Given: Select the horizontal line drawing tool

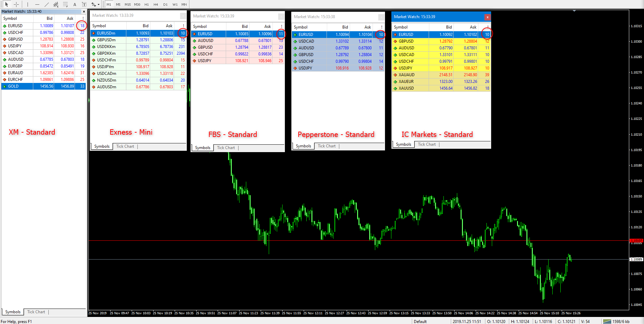Looking at the screenshot, I should 37,4.
